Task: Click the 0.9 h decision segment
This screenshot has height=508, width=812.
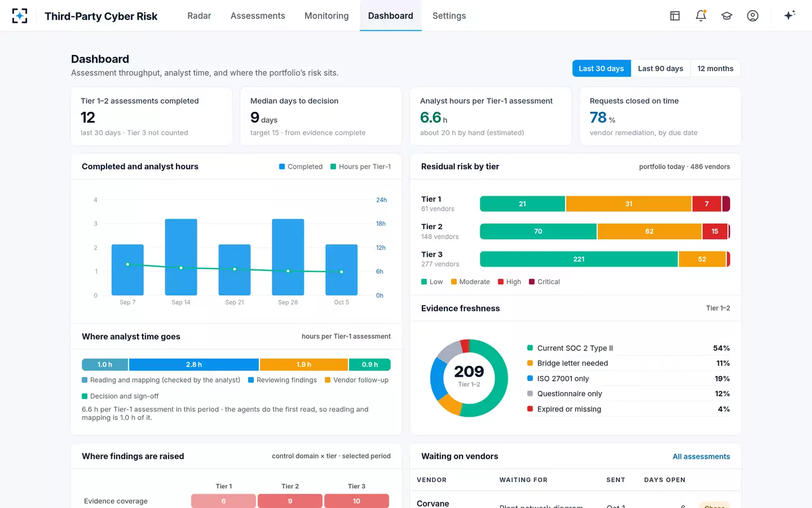Action: 370,365
